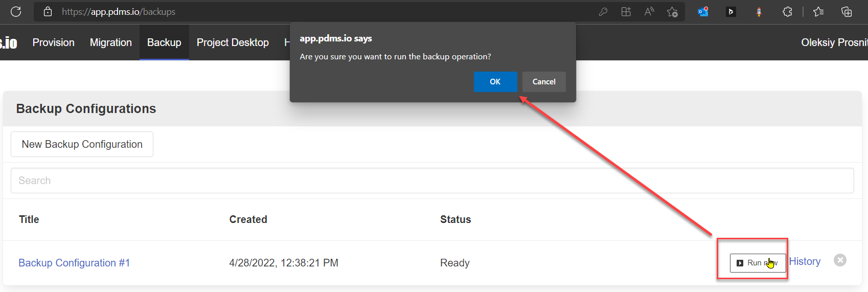
Task: Cancel the backup confirmation dialog
Action: point(544,82)
